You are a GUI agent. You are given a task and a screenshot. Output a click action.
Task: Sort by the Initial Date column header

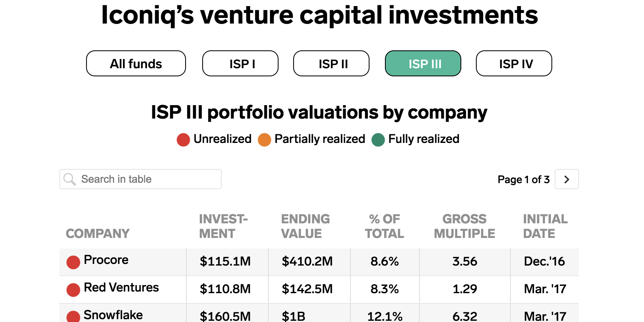click(x=545, y=226)
